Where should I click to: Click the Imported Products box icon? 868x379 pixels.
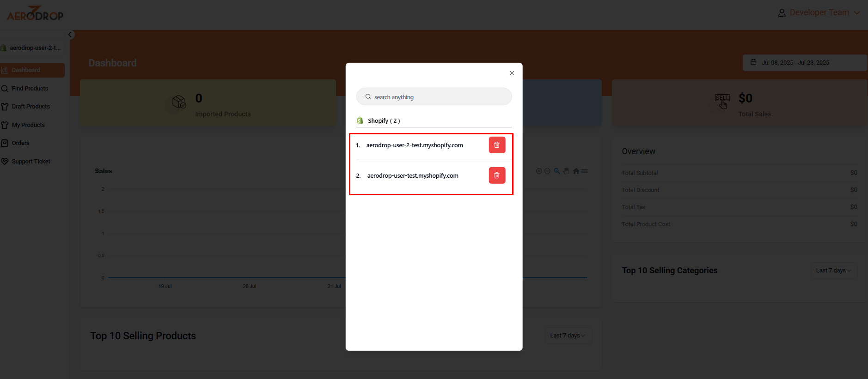pos(179,102)
